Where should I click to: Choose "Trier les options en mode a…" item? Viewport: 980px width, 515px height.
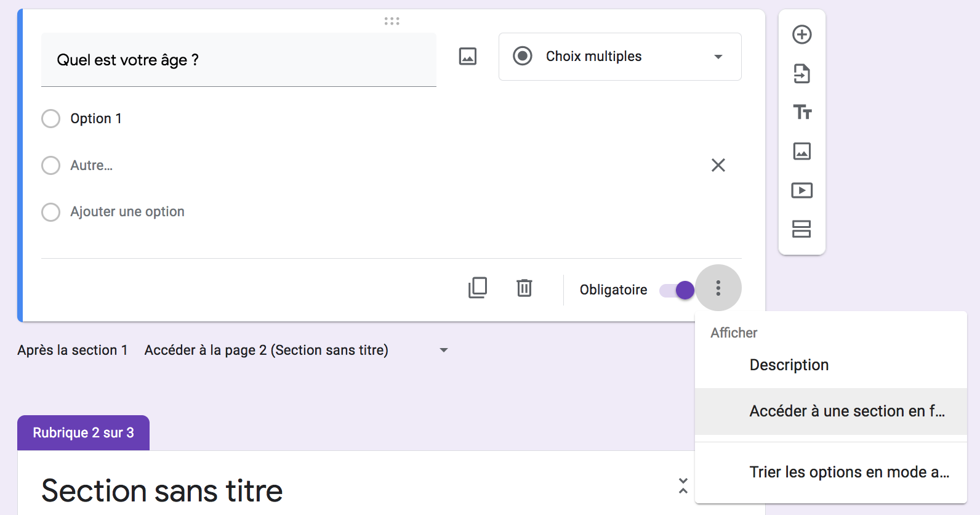pos(831,472)
